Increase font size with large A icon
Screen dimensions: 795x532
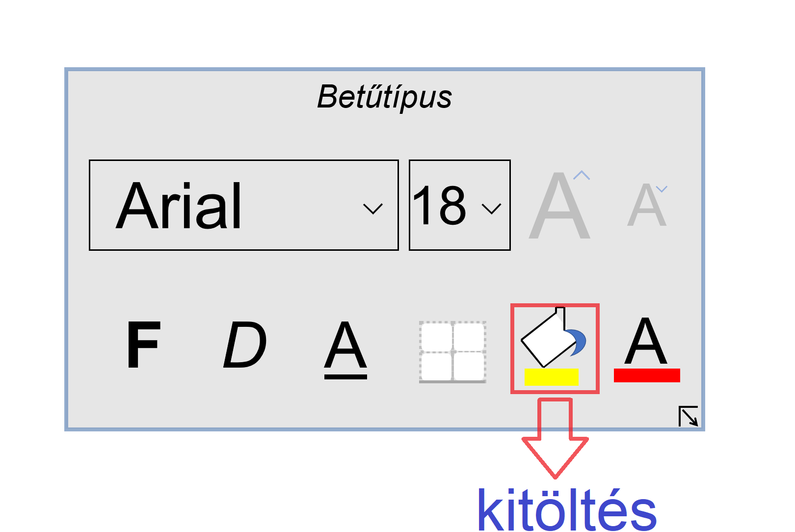pyautogui.click(x=560, y=205)
